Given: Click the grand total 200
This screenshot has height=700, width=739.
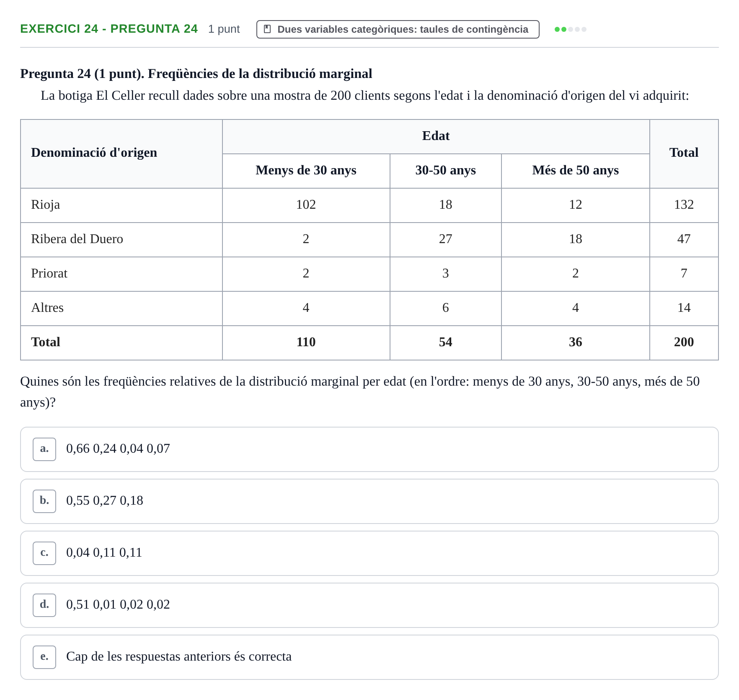Looking at the screenshot, I should 684,342.
